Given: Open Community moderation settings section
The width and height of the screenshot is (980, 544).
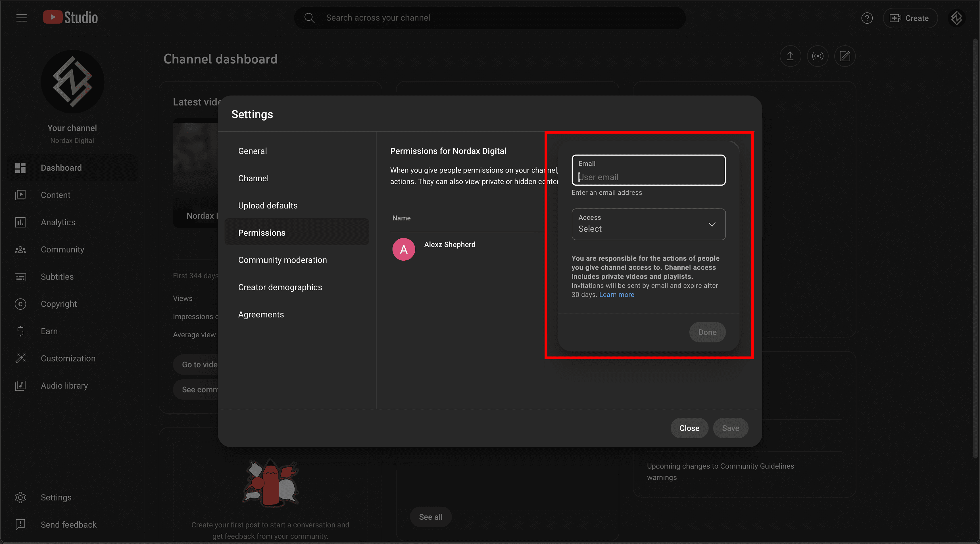Looking at the screenshot, I should click(x=282, y=260).
